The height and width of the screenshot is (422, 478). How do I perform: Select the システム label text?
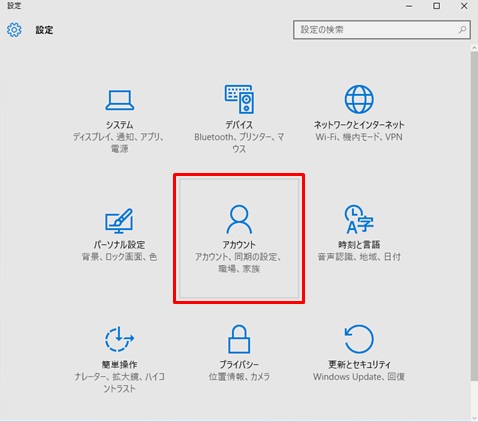120,125
